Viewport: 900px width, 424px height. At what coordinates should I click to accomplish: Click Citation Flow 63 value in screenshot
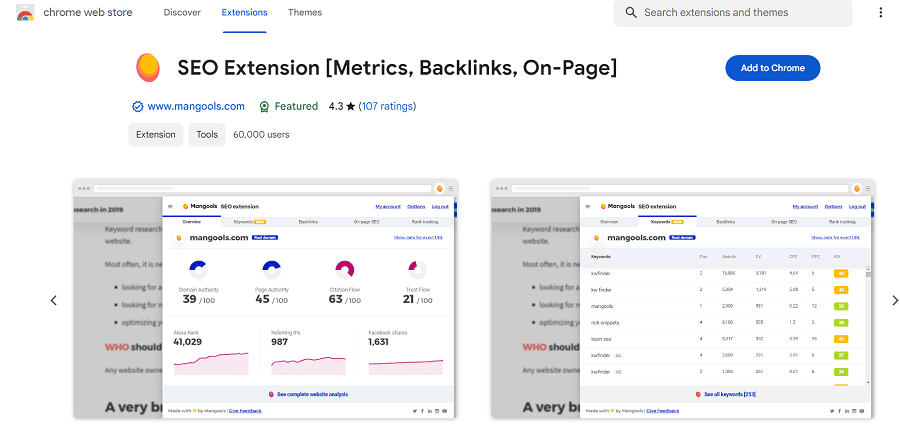[344, 299]
